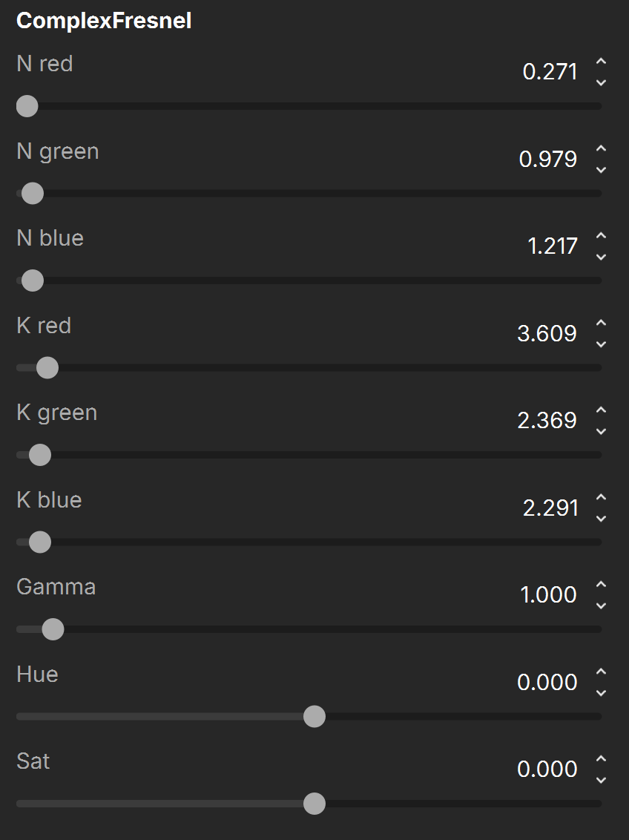Click the Sat slider handle
Screen dimensions: 629x840
click(314, 804)
